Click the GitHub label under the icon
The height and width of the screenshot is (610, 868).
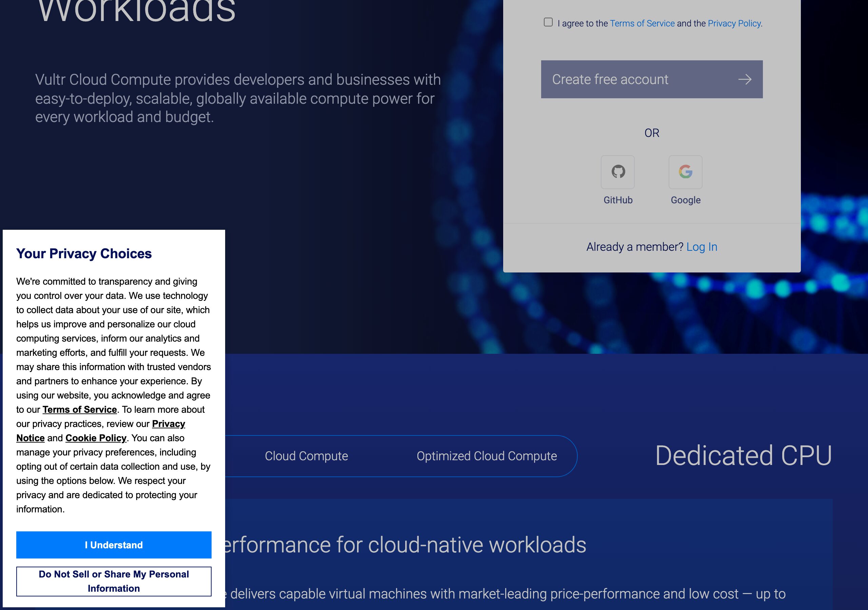click(618, 200)
